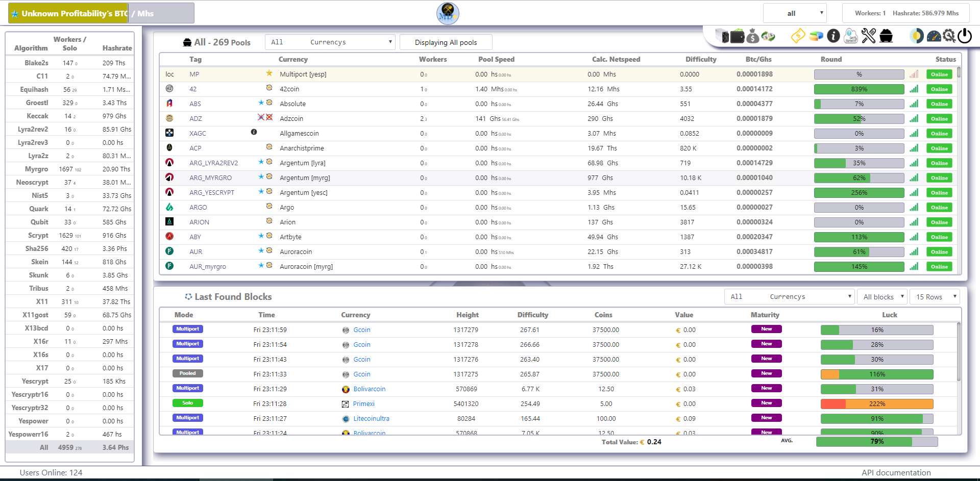Click the 839% round progress bar
The image size is (980, 481).
coord(859,89)
